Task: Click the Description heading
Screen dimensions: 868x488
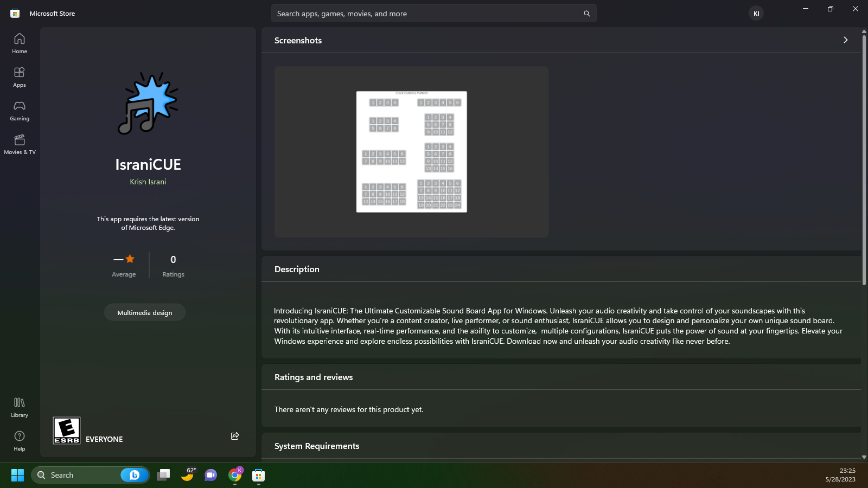Action: (x=297, y=269)
